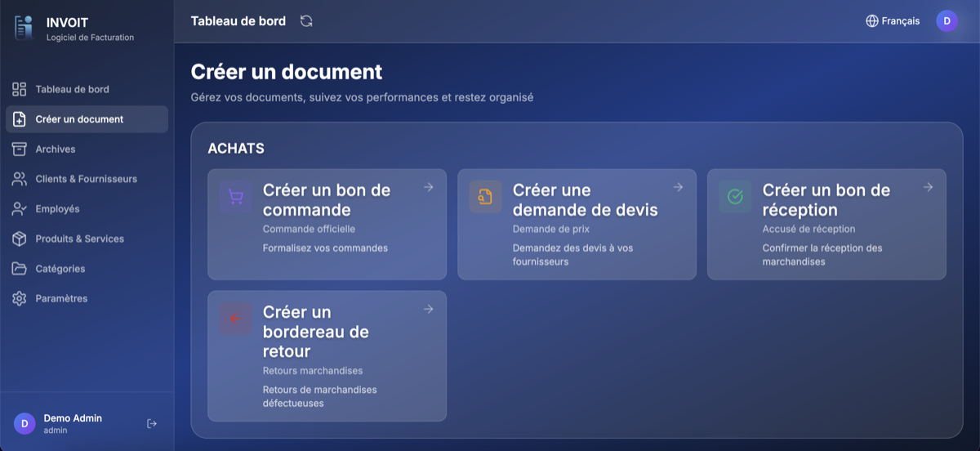Open Clients & Fournisseurs section

(87, 179)
